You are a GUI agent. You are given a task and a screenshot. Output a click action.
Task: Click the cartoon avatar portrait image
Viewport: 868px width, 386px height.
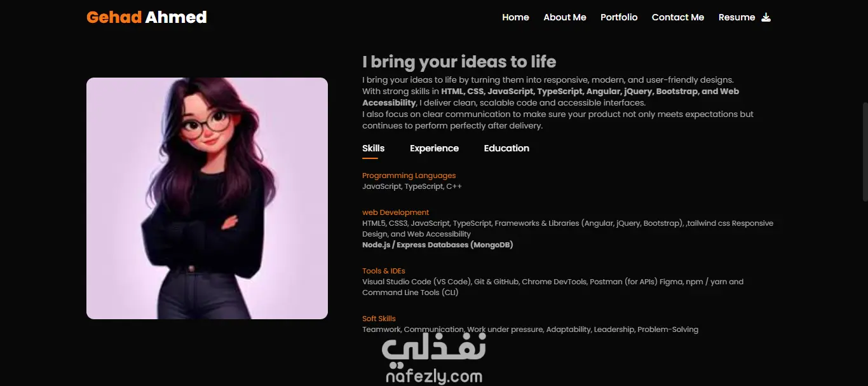(x=207, y=198)
